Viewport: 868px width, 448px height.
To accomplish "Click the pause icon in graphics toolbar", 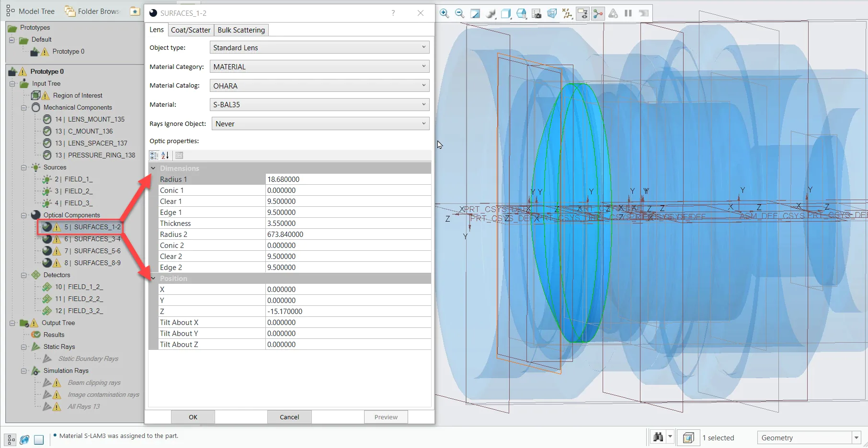I will [x=628, y=13].
